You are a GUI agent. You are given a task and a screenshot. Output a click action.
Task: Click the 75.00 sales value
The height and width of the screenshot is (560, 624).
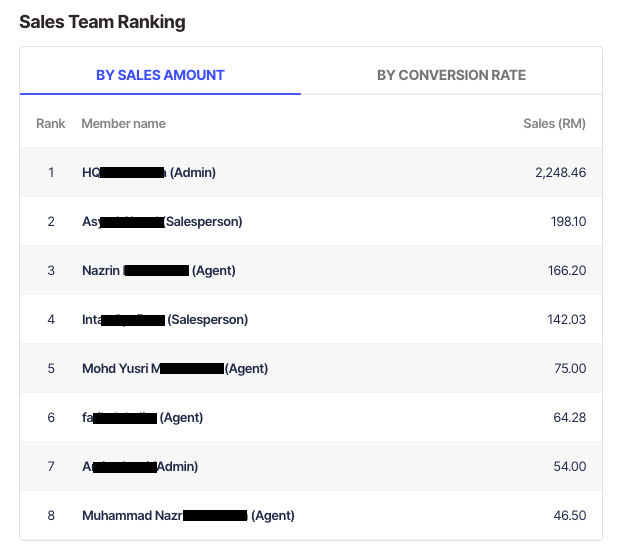(x=570, y=369)
